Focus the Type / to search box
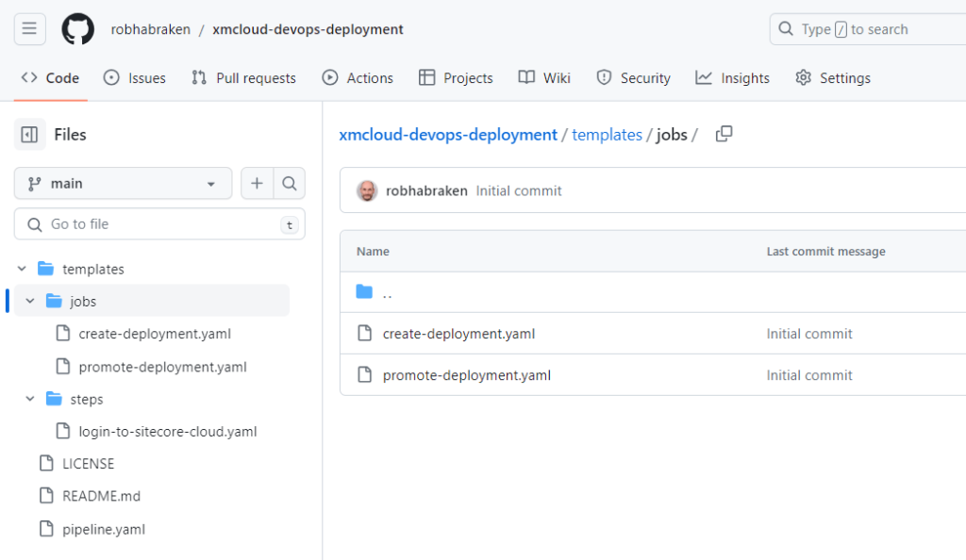 [x=868, y=29]
